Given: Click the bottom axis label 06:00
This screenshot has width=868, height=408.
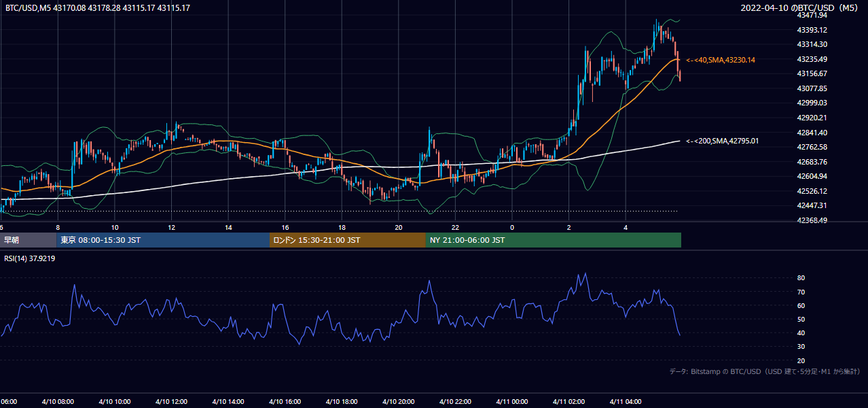Looking at the screenshot, I should [8, 402].
